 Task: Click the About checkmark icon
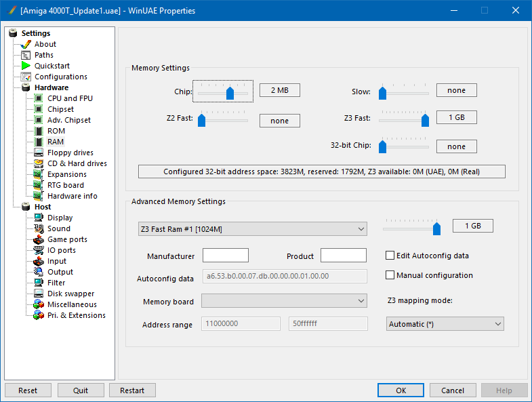pos(26,44)
